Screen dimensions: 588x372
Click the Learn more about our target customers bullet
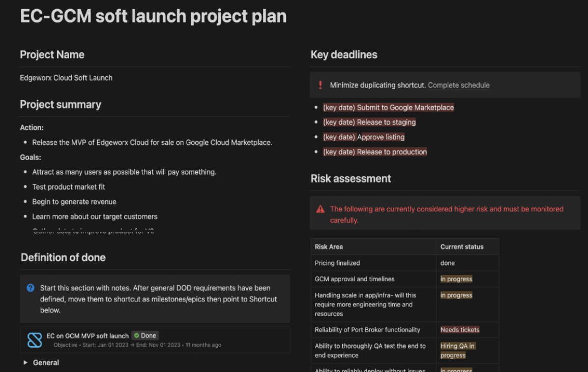[x=95, y=216]
